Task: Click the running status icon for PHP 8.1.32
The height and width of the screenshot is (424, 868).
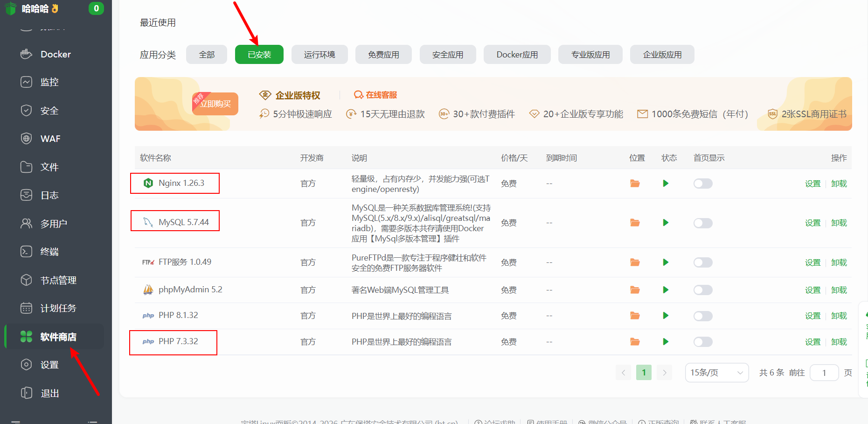Action: tap(666, 316)
